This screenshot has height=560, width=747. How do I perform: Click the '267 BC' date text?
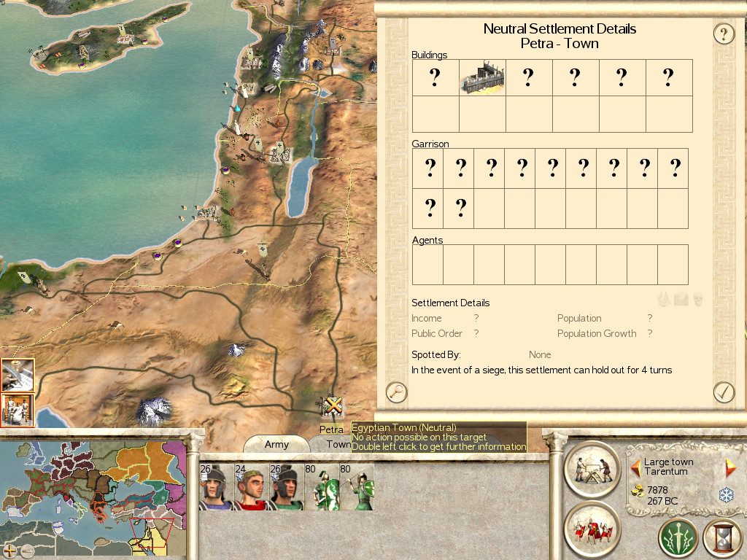[662, 501]
